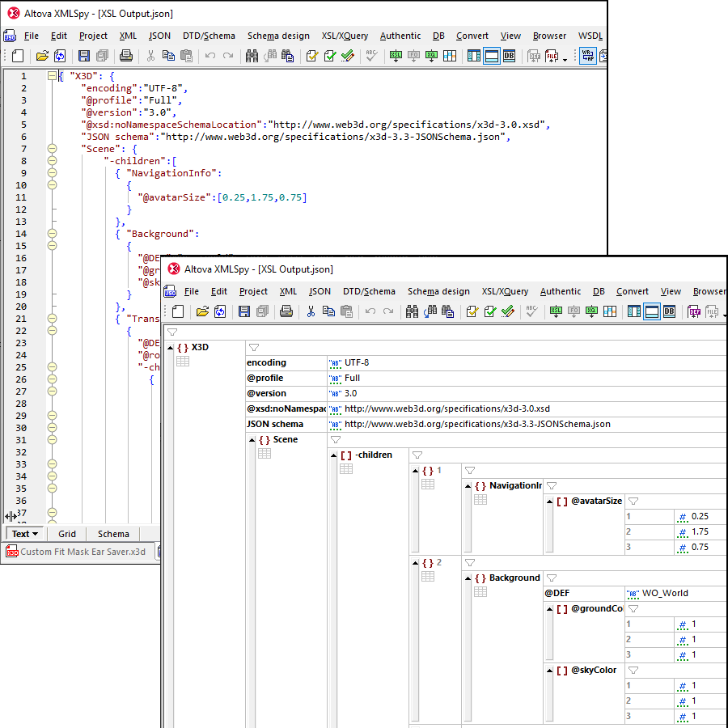Open file using the folder icon, back window

coord(40,56)
